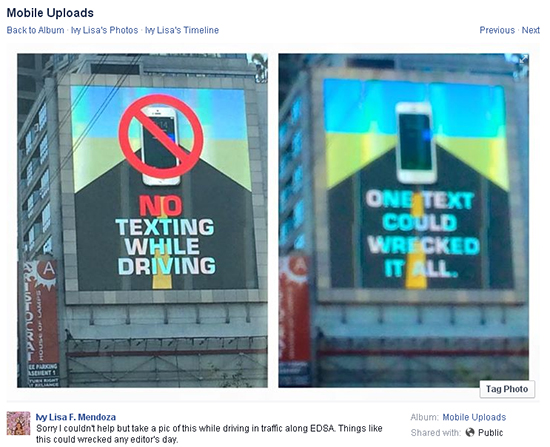Click the Public audience label
Image resolution: width=550 pixels, height=447 pixels.
490,433
